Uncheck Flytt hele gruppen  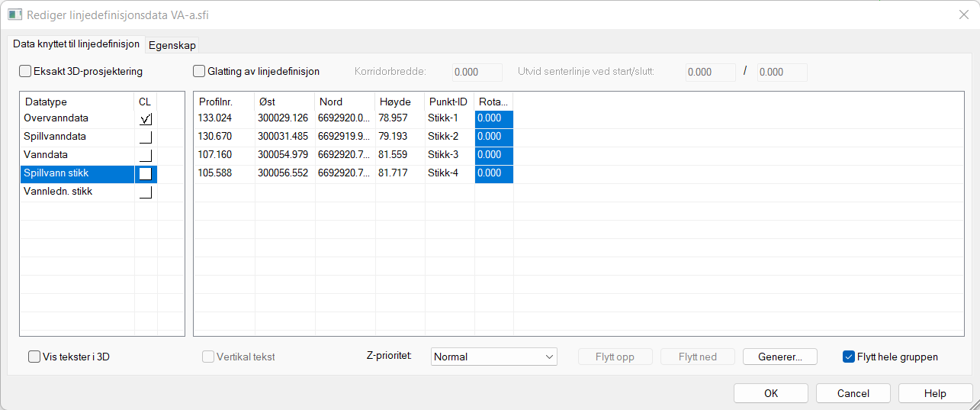849,357
